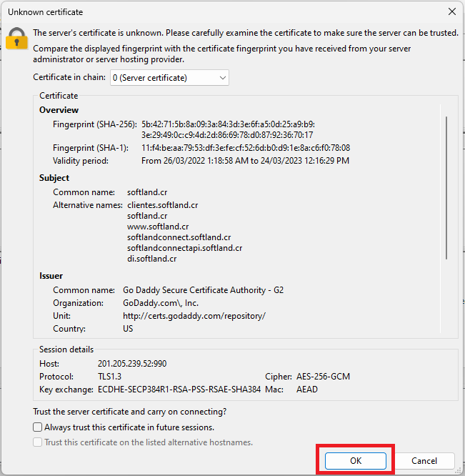
Task: Click the country value US
Action: pos(128,329)
